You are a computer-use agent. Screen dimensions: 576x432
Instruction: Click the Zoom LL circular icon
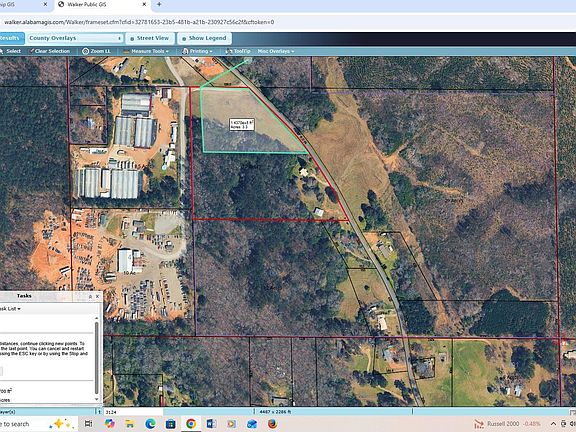point(86,51)
